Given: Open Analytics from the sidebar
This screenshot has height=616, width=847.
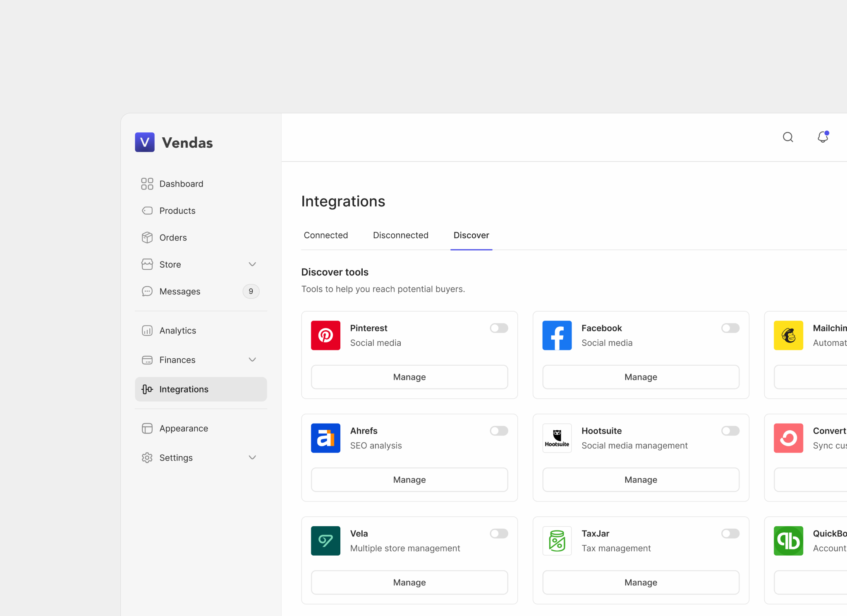Looking at the screenshot, I should 178,330.
